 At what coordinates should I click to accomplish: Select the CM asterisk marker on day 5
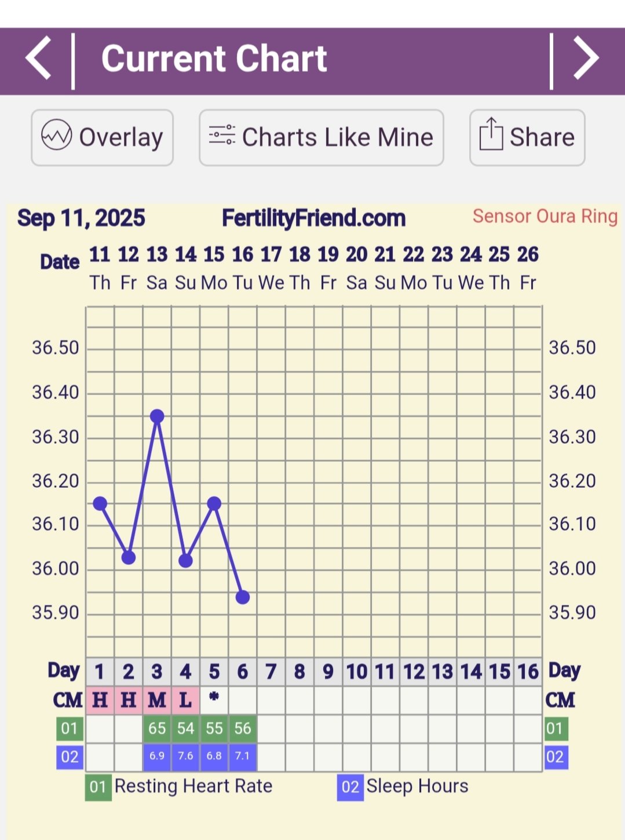point(214,699)
